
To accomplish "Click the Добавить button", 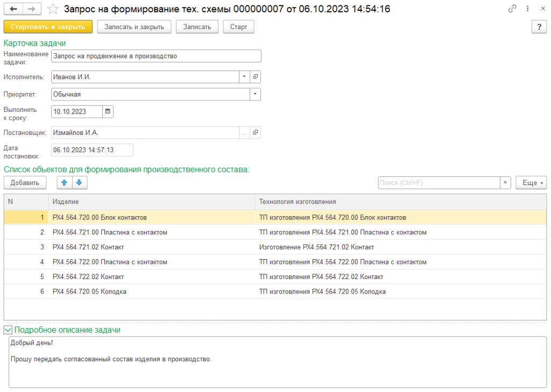I will 25,183.
